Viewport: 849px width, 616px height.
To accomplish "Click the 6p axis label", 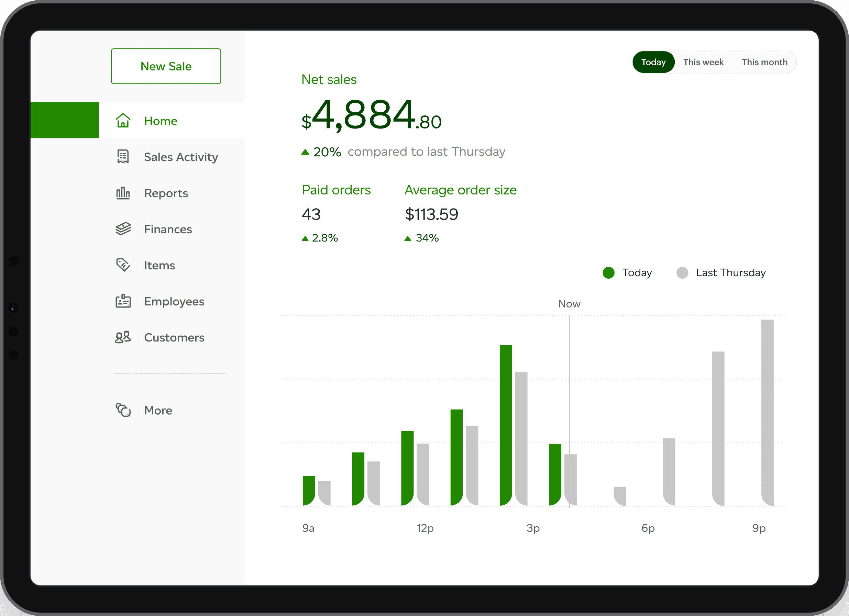I will pos(648,528).
